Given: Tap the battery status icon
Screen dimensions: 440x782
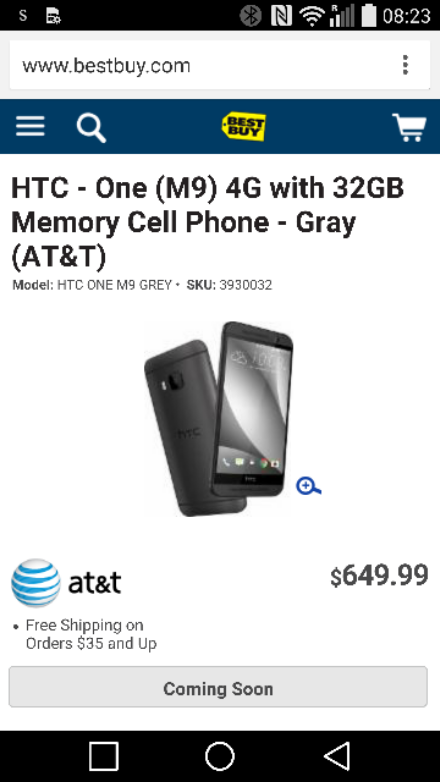Looking at the screenshot, I should 369,15.
